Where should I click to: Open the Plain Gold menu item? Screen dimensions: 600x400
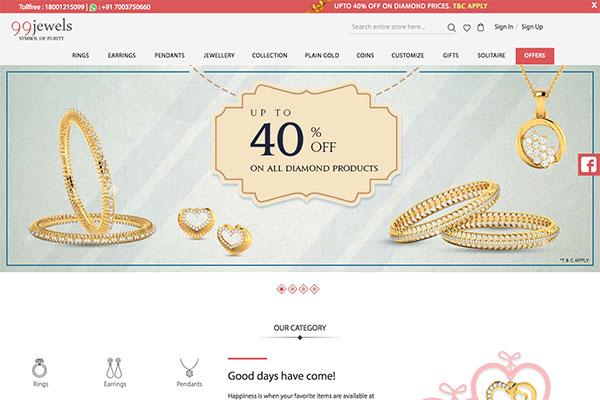click(322, 56)
